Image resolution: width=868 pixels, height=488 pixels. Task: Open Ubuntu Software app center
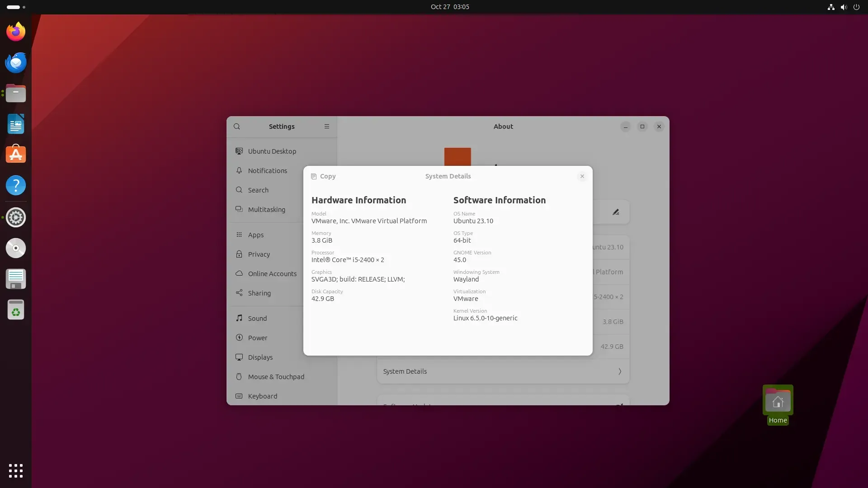[x=16, y=155]
